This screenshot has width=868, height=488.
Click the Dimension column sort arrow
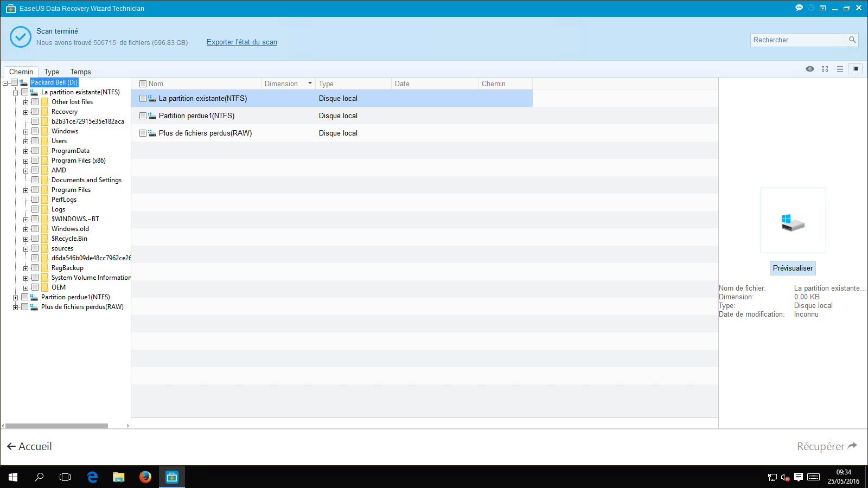click(310, 84)
